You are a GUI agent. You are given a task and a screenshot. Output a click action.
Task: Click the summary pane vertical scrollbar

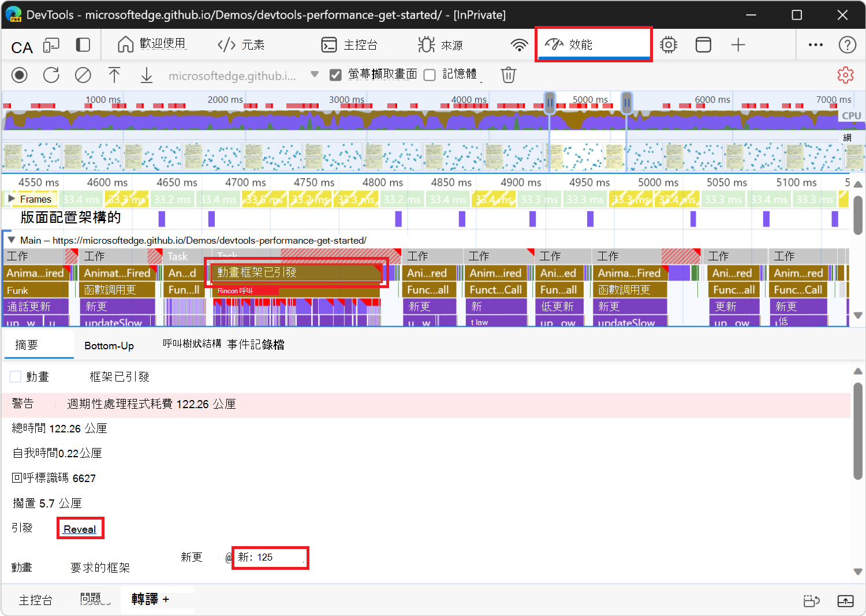click(x=858, y=430)
